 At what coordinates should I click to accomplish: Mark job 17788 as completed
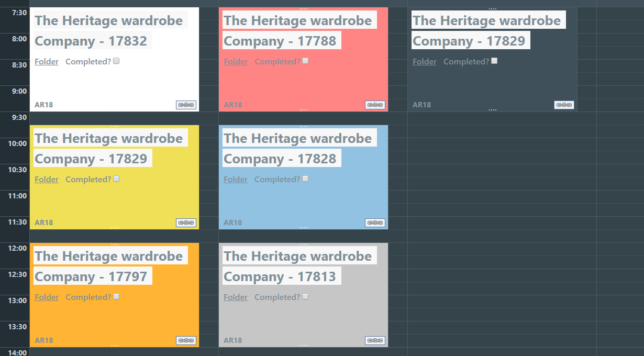click(x=305, y=61)
